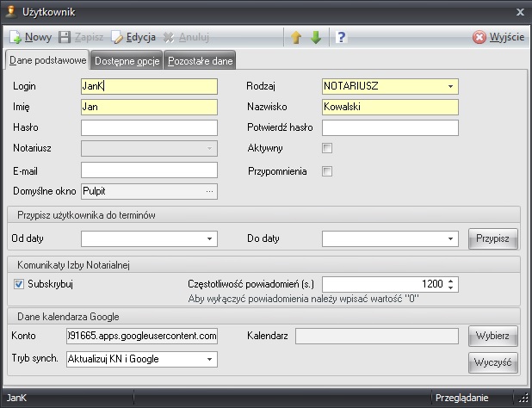This screenshot has width=532, height=408.
Task: Click the green down arrow icon
Action: 316,38
